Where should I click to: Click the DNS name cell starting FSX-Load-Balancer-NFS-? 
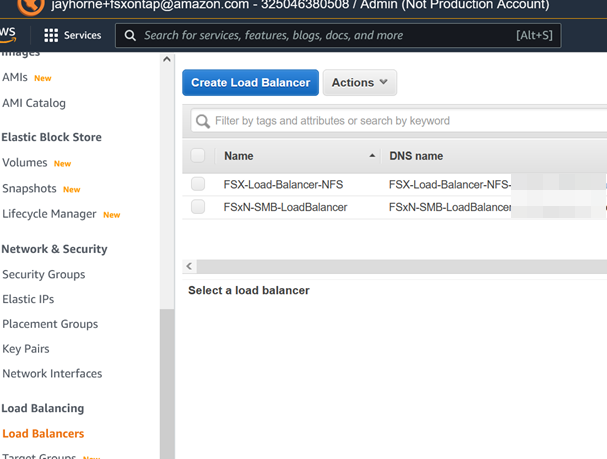point(450,185)
